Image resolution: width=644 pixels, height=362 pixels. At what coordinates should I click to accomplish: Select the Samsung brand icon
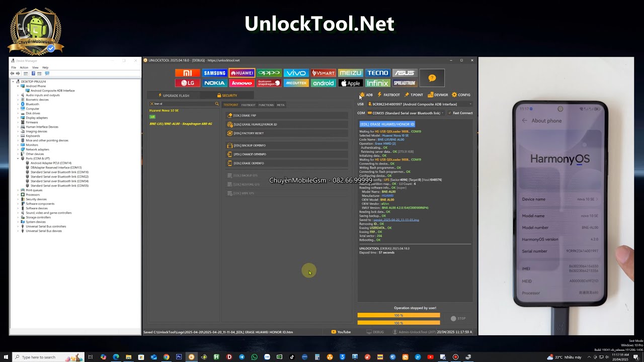tap(215, 73)
